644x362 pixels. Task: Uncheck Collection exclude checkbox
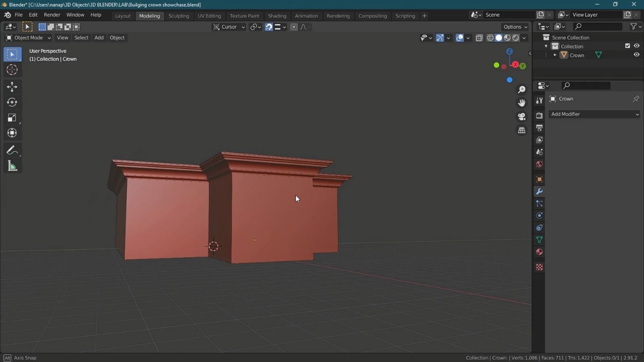pyautogui.click(x=627, y=46)
